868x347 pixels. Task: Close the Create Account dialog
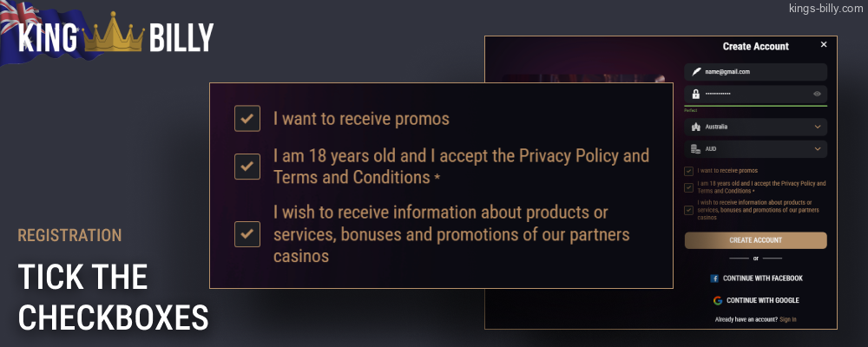[824, 44]
